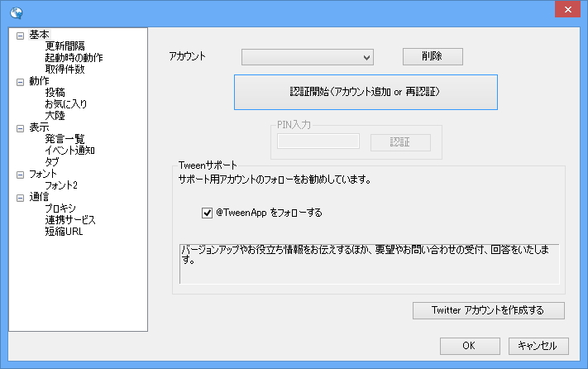
Task: Select 大陸 in the tree
Action: click(55, 116)
